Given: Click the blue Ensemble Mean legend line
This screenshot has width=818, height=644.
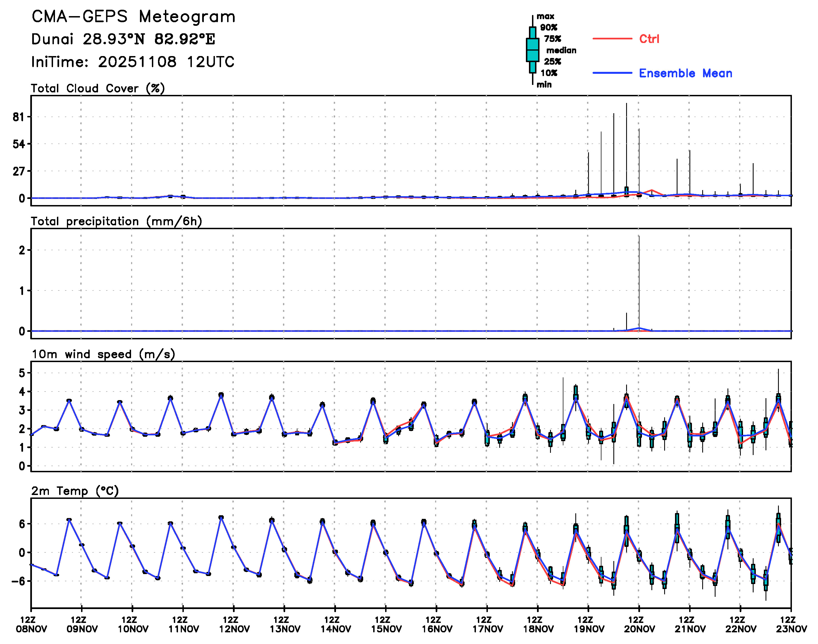Looking at the screenshot, I should 612,73.
